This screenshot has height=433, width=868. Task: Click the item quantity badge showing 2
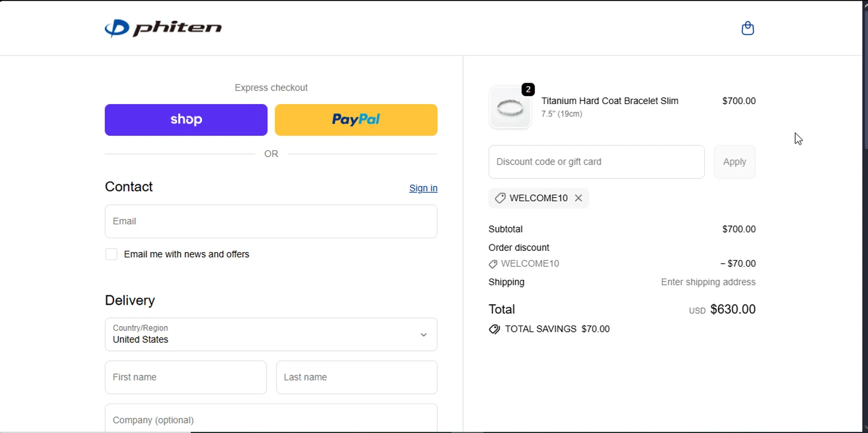[x=528, y=90]
